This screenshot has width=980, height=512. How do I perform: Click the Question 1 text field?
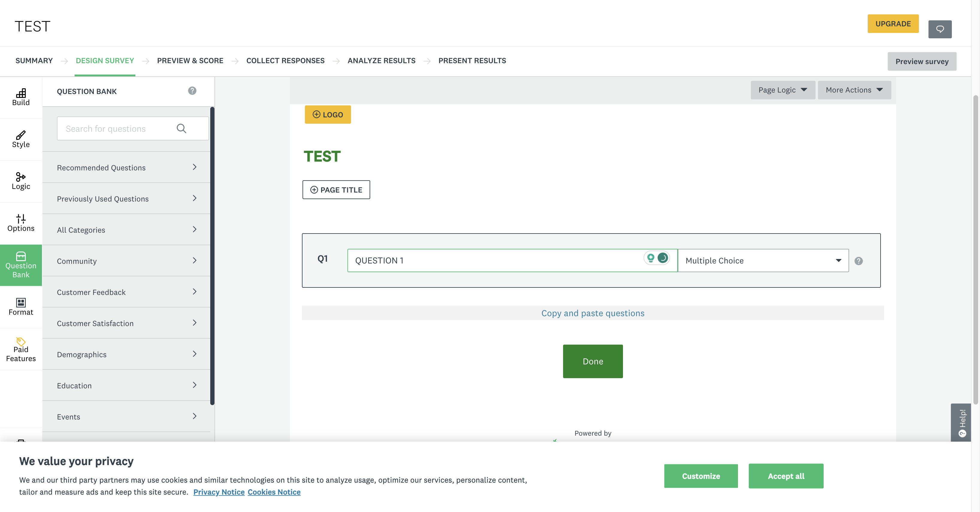tap(512, 260)
